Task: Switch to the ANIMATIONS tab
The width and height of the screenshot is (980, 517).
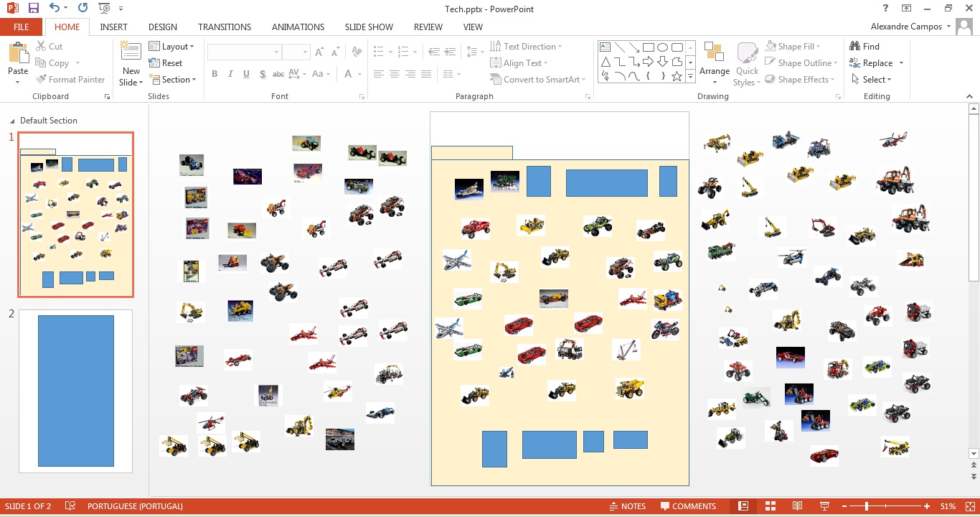Action: coord(298,27)
